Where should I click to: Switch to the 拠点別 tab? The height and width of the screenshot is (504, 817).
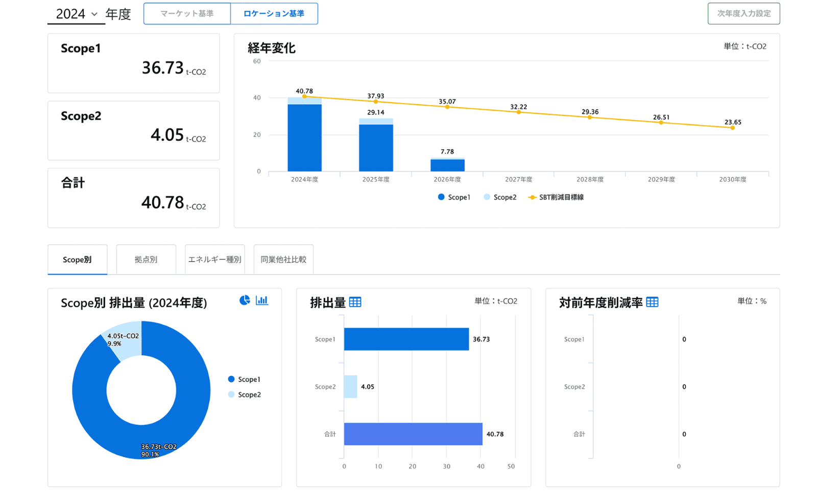[146, 259]
